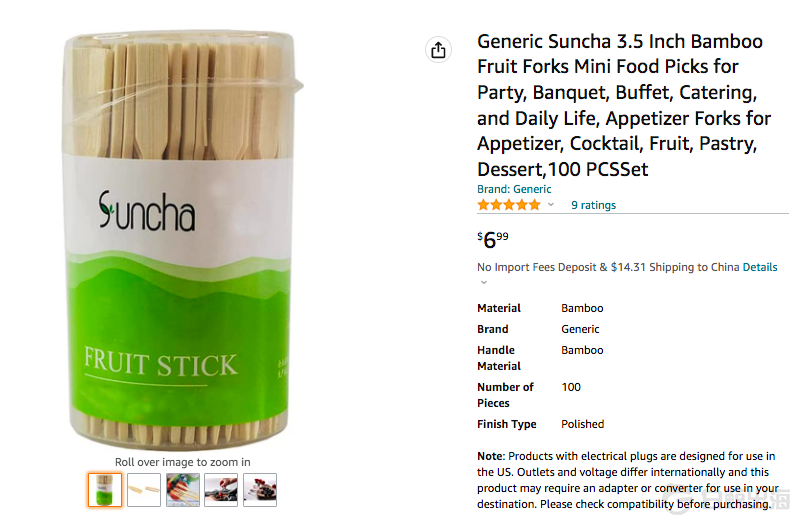This screenshot has width=805, height=530.
Task: Open the Brand: Generic link
Action: (x=514, y=189)
